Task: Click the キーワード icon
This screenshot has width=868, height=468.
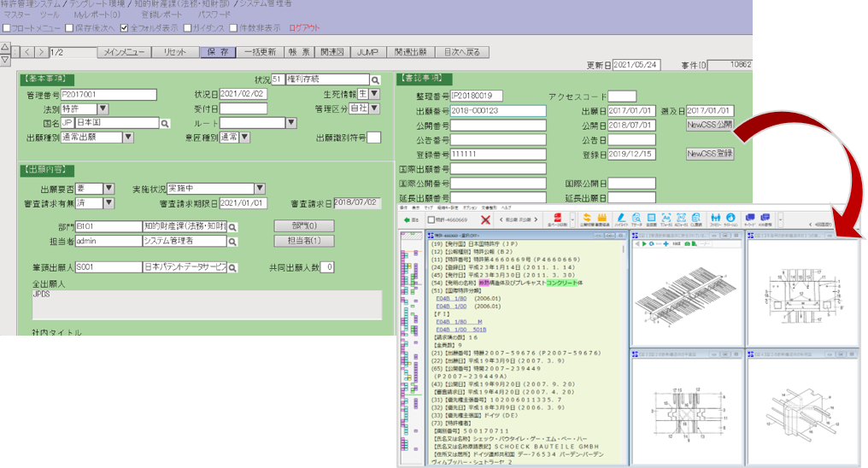Action: pos(750,219)
